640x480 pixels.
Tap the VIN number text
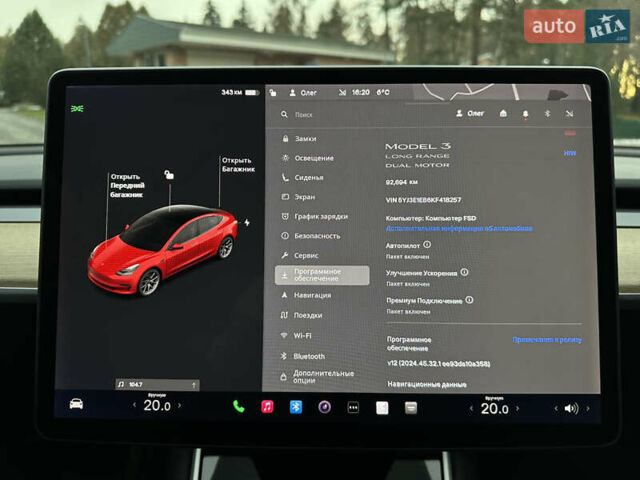[423, 200]
